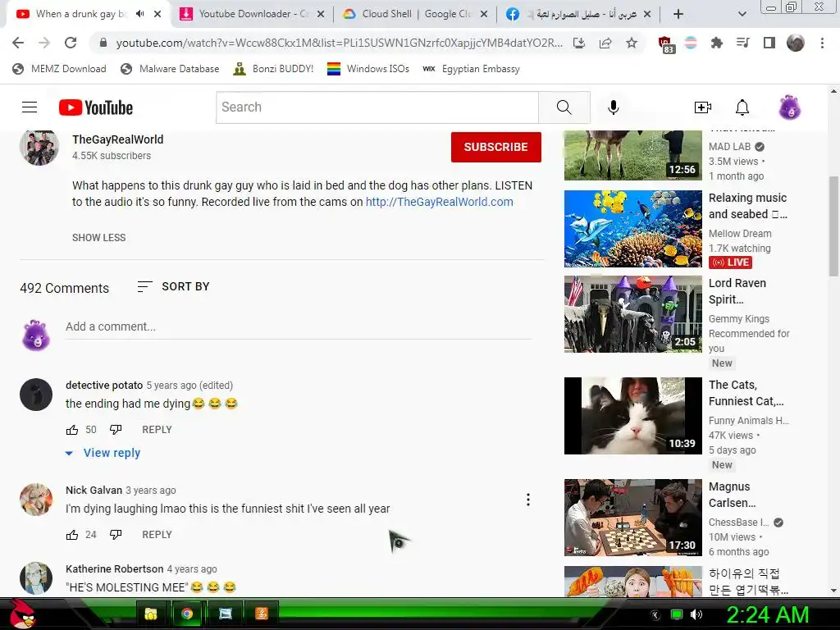Image resolution: width=840 pixels, height=630 pixels.
Task: Open the tab search chevron dropdown
Action: pyautogui.click(x=742, y=14)
